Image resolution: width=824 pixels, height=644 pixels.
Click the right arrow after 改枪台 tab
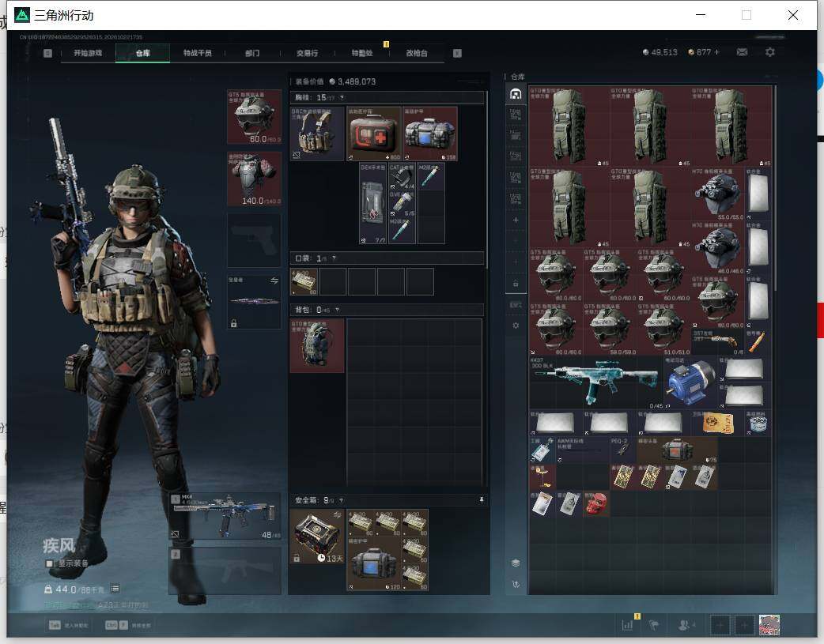[457, 53]
